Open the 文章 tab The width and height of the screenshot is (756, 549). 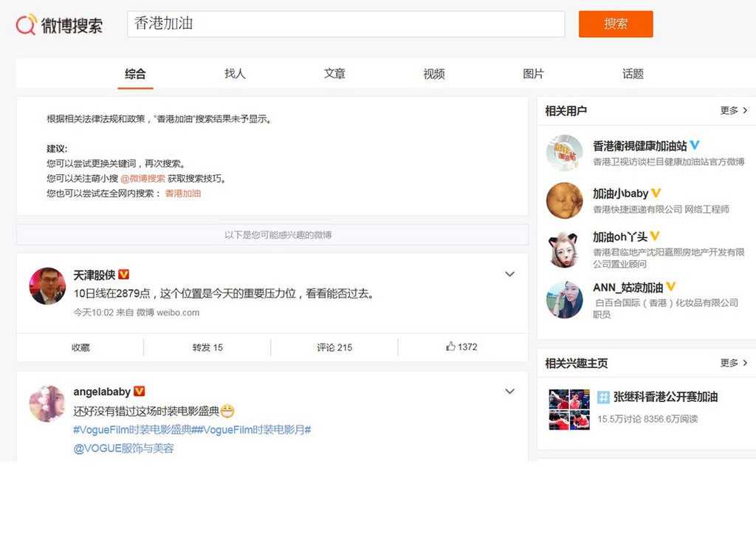pos(334,74)
